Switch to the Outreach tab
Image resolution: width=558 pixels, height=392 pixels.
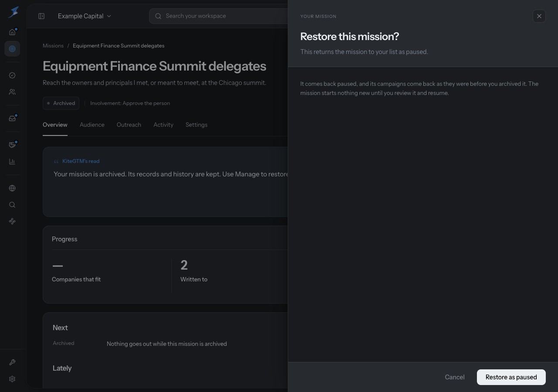click(129, 125)
